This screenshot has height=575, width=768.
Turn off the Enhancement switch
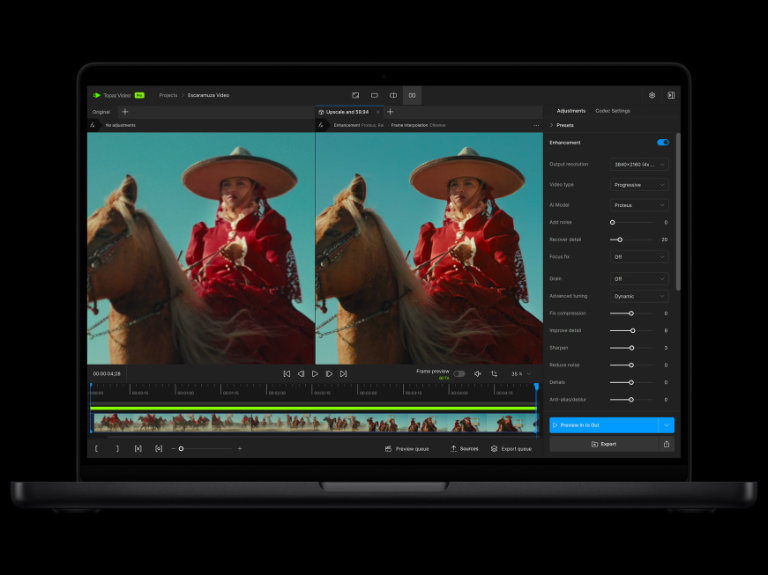click(x=663, y=142)
